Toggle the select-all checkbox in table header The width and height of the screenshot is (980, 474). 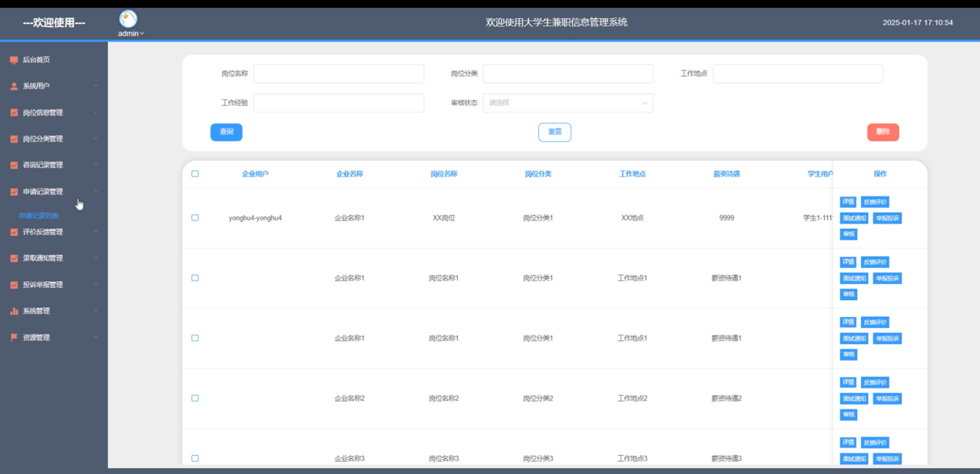195,174
